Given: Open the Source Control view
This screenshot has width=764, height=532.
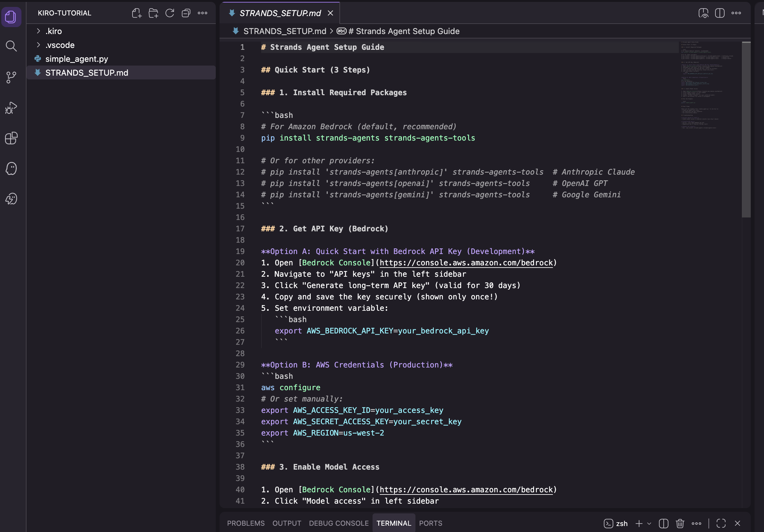Looking at the screenshot, I should (x=11, y=77).
